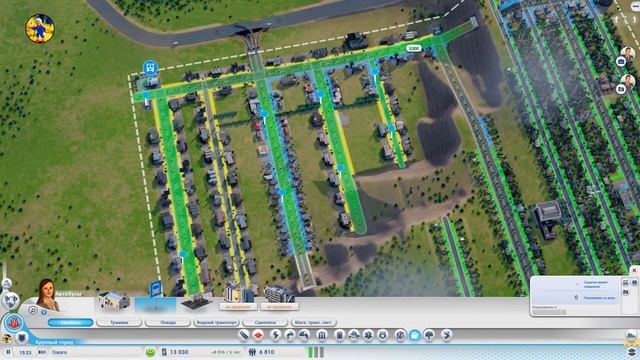Open the mass transit overview tab

pos(313,322)
